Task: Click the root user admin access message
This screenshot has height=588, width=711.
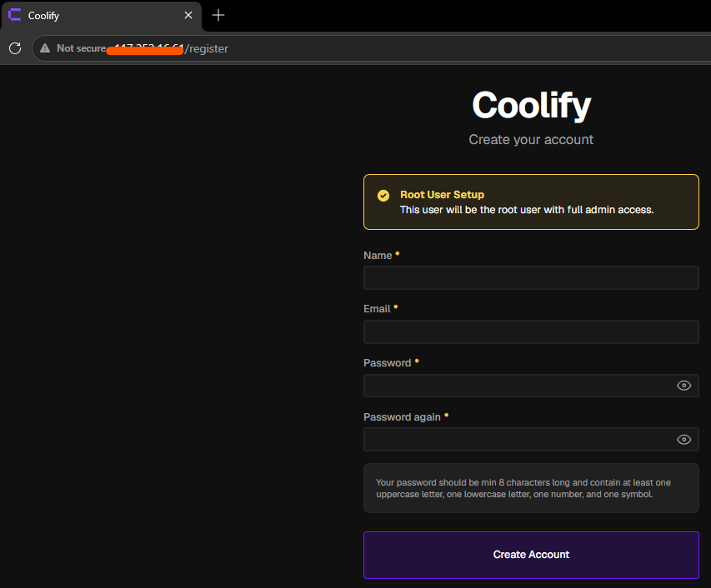Action: coord(527,210)
